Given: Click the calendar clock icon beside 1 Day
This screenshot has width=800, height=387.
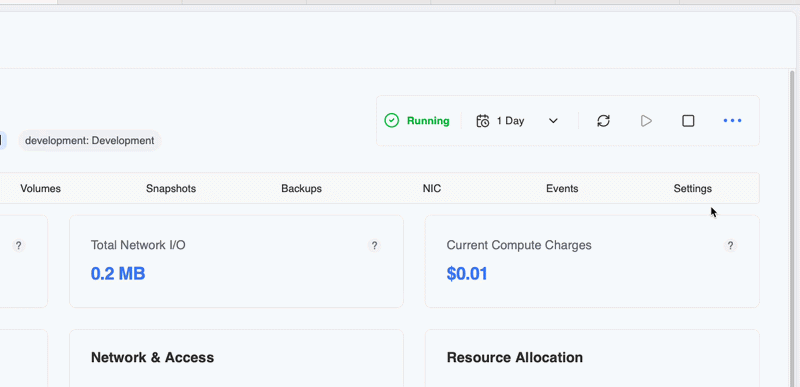Looking at the screenshot, I should click(x=483, y=121).
